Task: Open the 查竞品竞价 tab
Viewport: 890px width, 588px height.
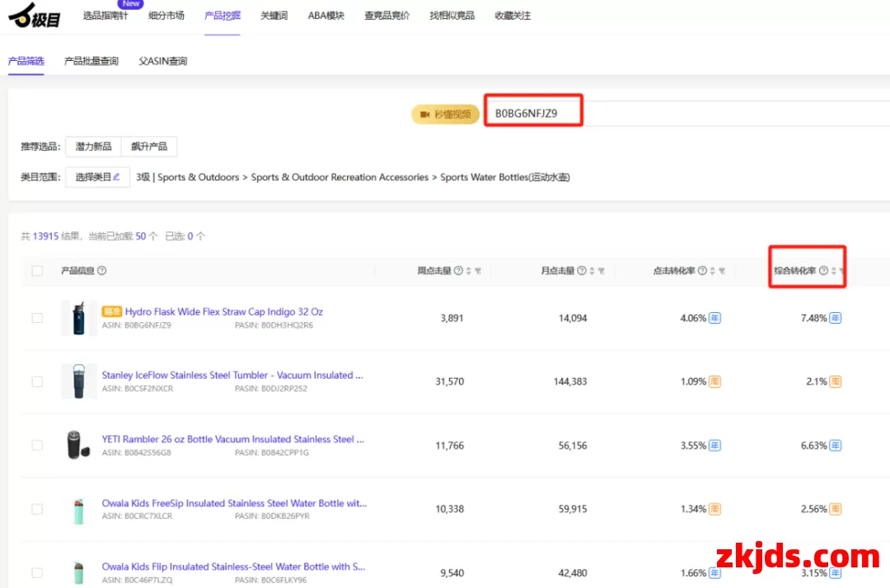Action: (387, 16)
